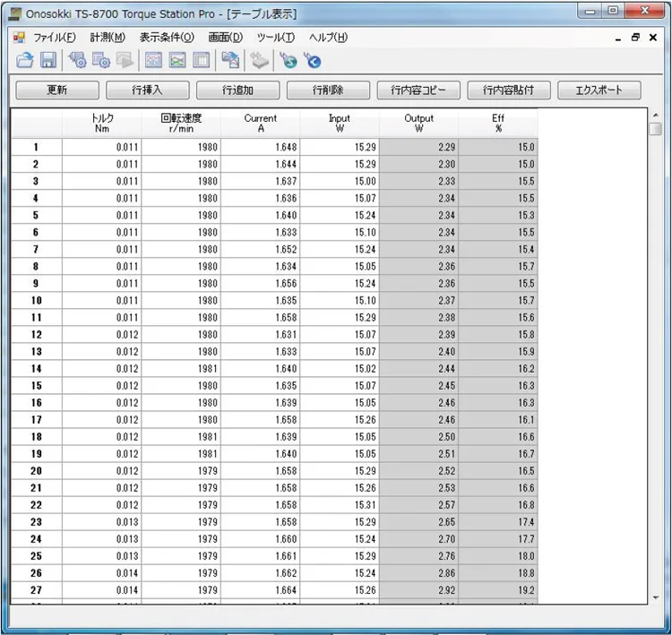Image resolution: width=672 pixels, height=635 pixels.
Task: Open motor settings gear icon
Action: click(78, 60)
